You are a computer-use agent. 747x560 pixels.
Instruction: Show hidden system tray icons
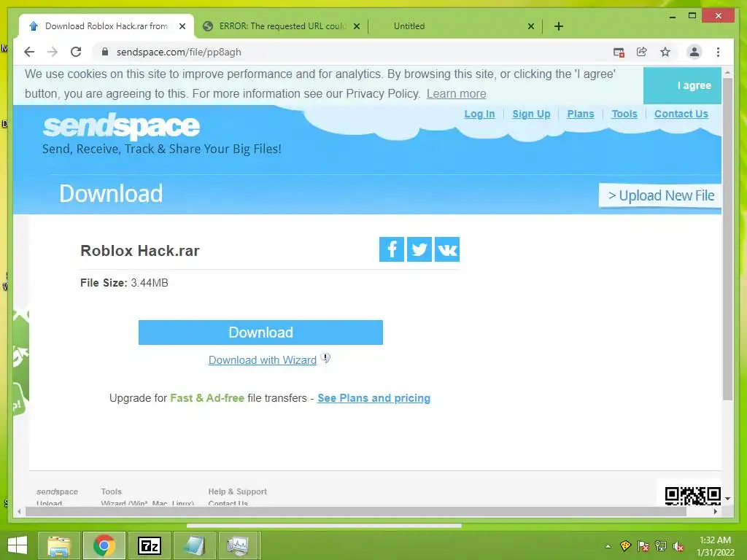608,546
